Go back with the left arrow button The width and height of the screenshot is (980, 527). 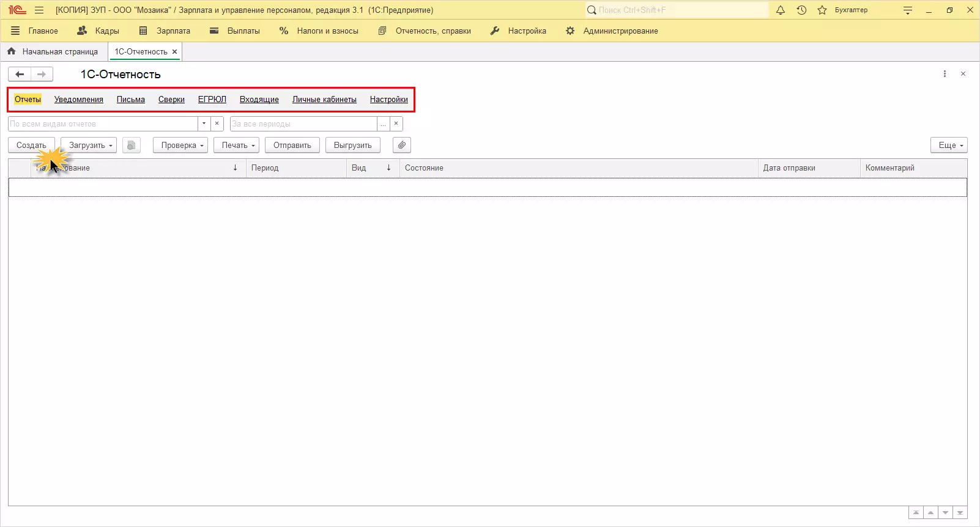coord(20,75)
